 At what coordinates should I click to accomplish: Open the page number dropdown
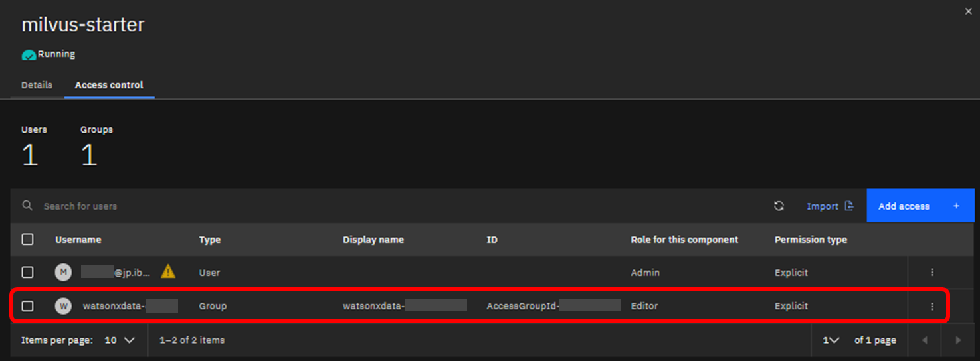[831, 340]
